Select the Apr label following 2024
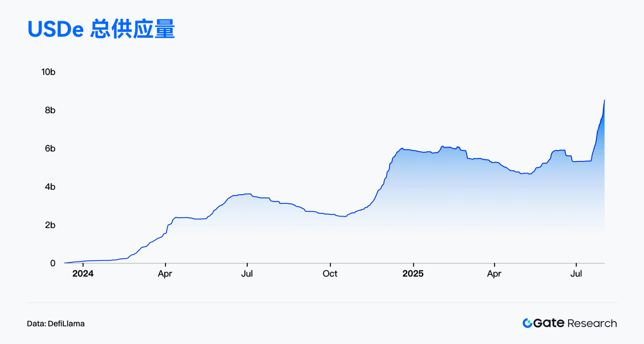This screenshot has height=344, width=644. (165, 274)
